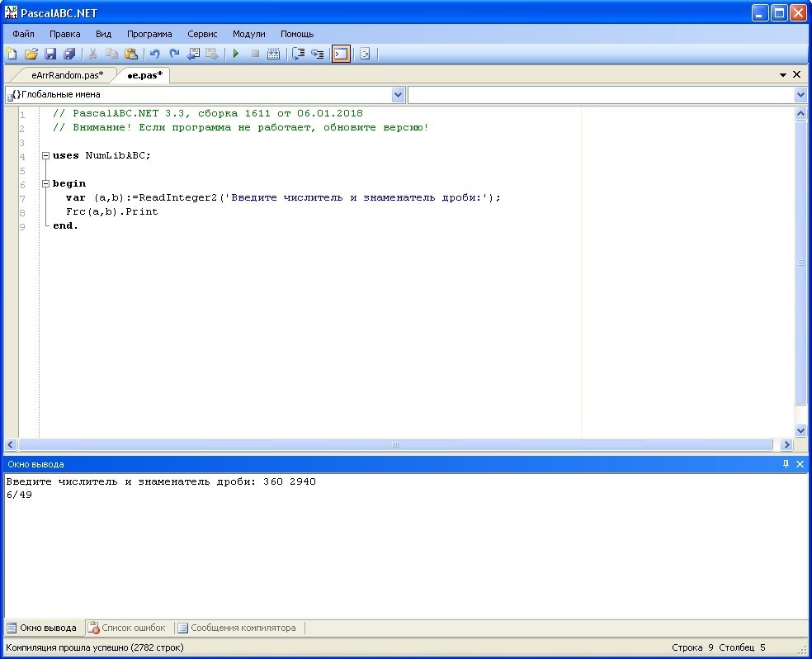
Task: Open the Список ошибок panel tab
Action: [x=127, y=628]
